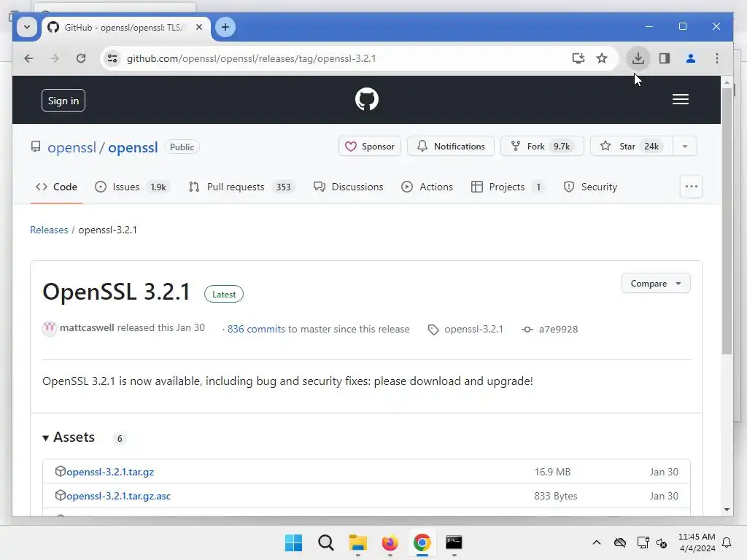Open the Code tab
Screen dimensions: 747x560
[x=56, y=187]
